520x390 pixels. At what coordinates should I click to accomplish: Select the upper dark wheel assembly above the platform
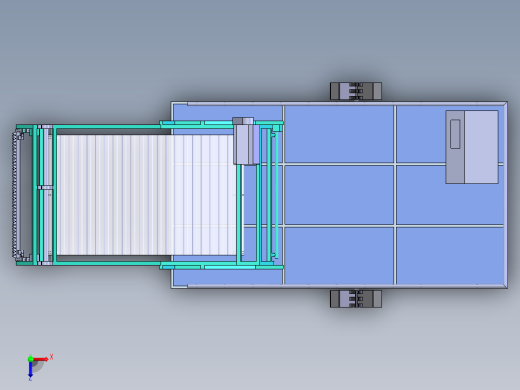coord(356,91)
